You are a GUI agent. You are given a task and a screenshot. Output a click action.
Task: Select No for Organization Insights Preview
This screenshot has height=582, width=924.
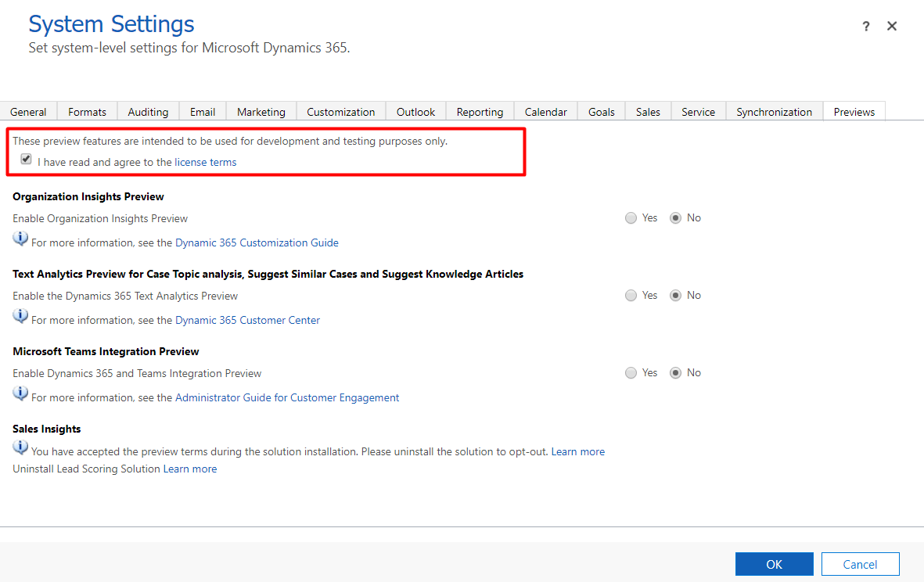coord(675,217)
